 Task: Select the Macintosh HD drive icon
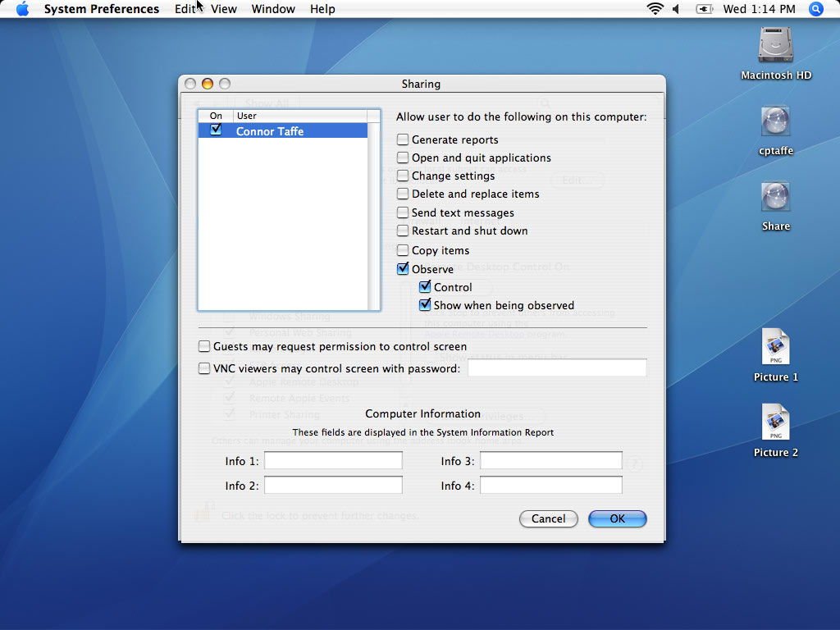click(x=775, y=45)
